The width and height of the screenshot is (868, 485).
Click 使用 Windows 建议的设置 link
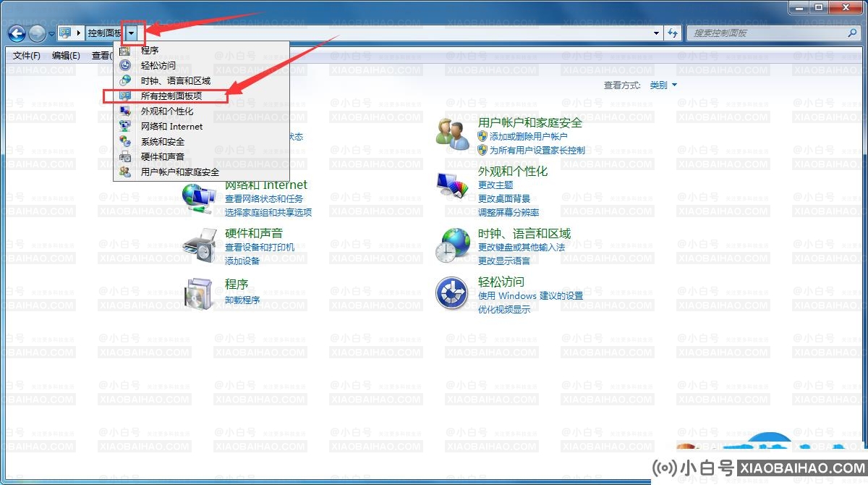click(x=531, y=295)
